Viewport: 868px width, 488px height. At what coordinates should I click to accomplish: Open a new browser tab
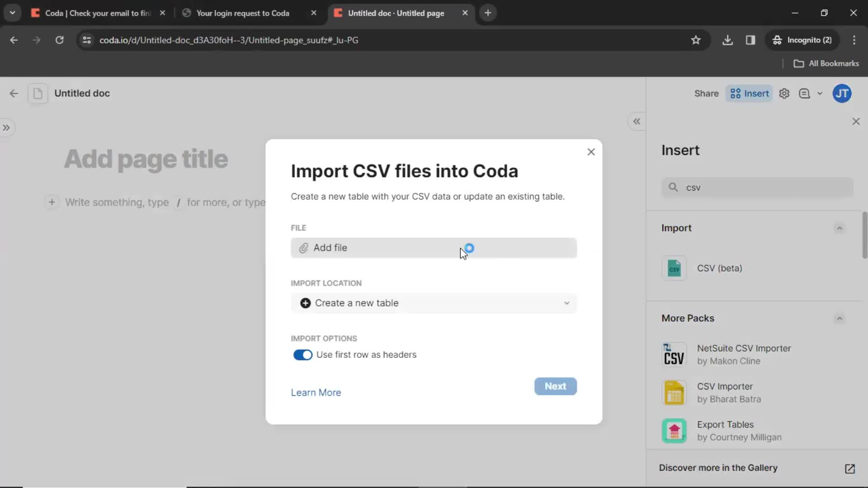point(488,13)
